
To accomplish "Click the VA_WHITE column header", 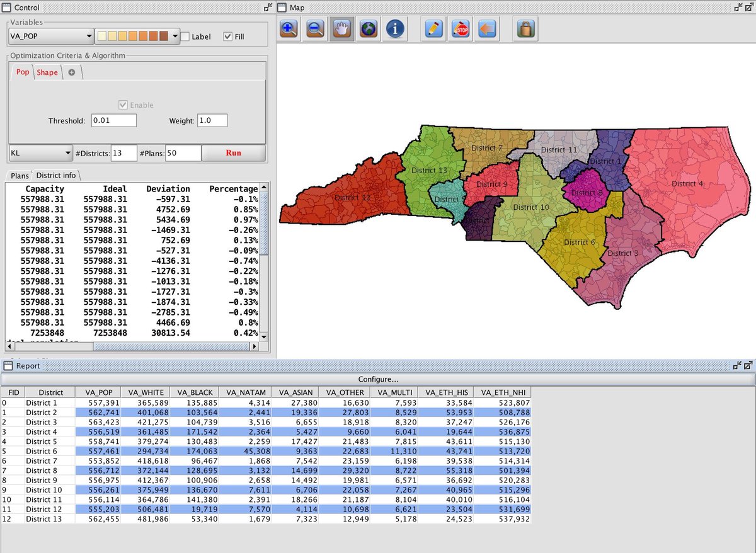I will click(147, 392).
